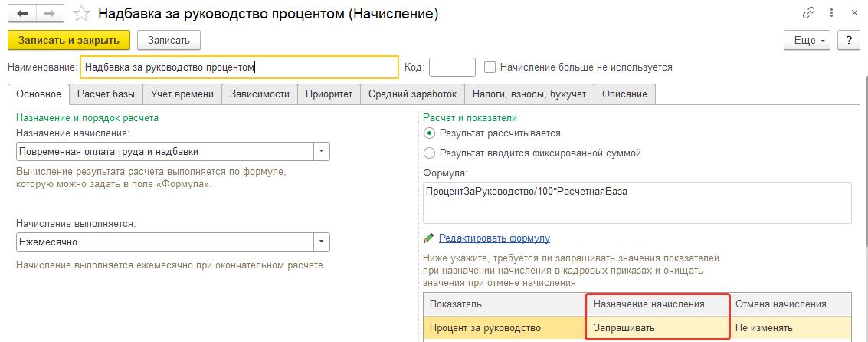Open help with the question mark button
Viewport: 868px width, 342px height.
pyautogui.click(x=849, y=41)
